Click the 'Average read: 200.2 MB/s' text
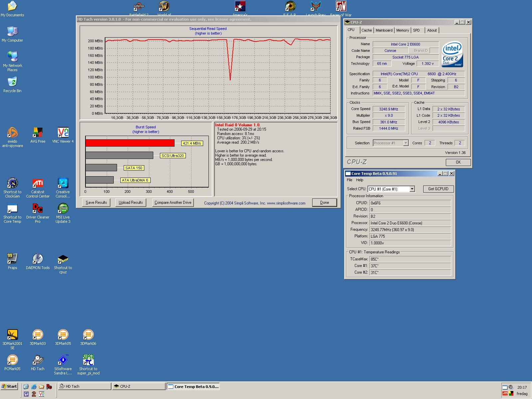This screenshot has height=399, width=532. point(238,142)
